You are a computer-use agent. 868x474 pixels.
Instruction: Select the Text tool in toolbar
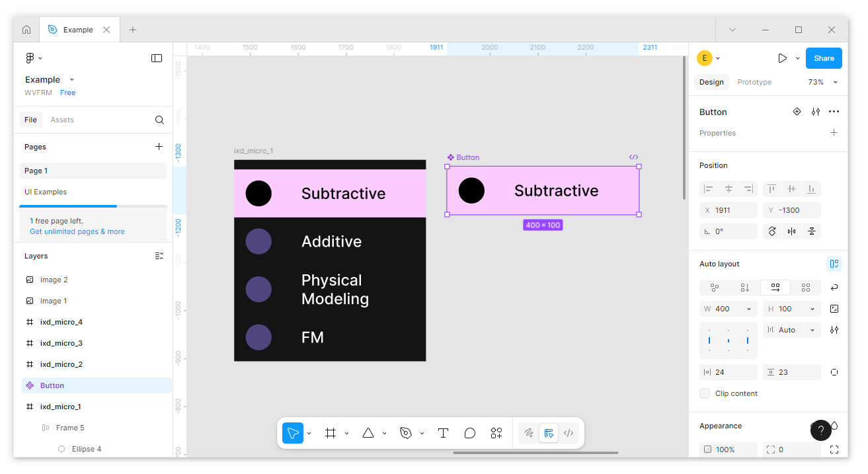(443, 433)
